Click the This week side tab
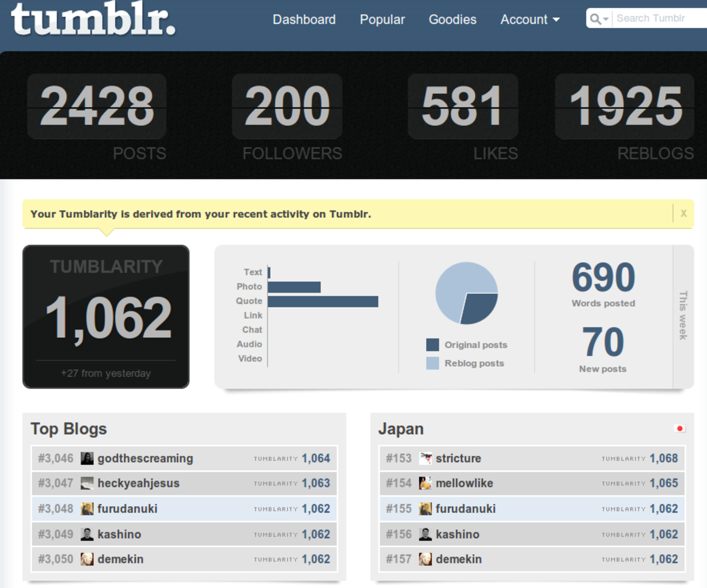This screenshot has height=588, width=707. coord(684,316)
